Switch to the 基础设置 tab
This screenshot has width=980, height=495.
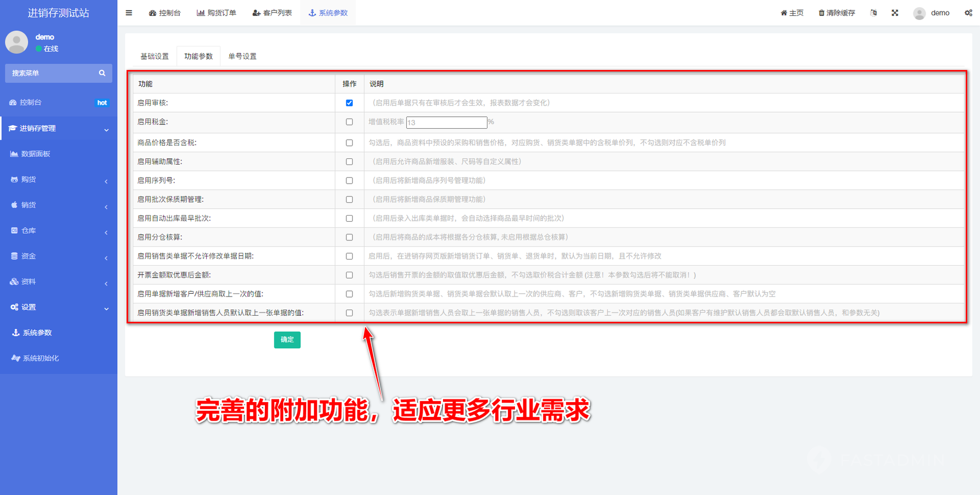point(154,56)
